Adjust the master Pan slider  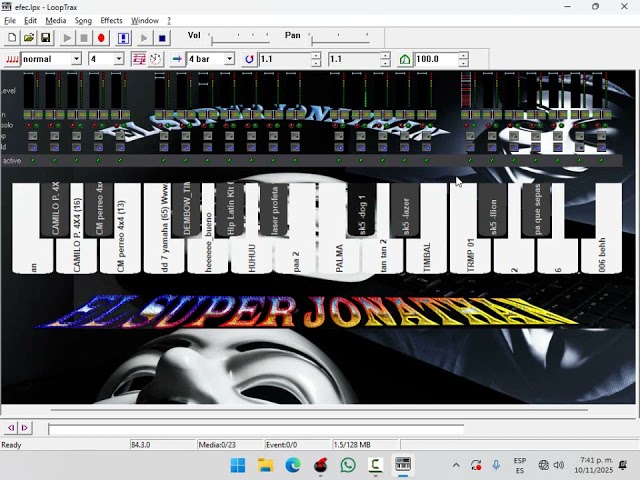[340, 39]
